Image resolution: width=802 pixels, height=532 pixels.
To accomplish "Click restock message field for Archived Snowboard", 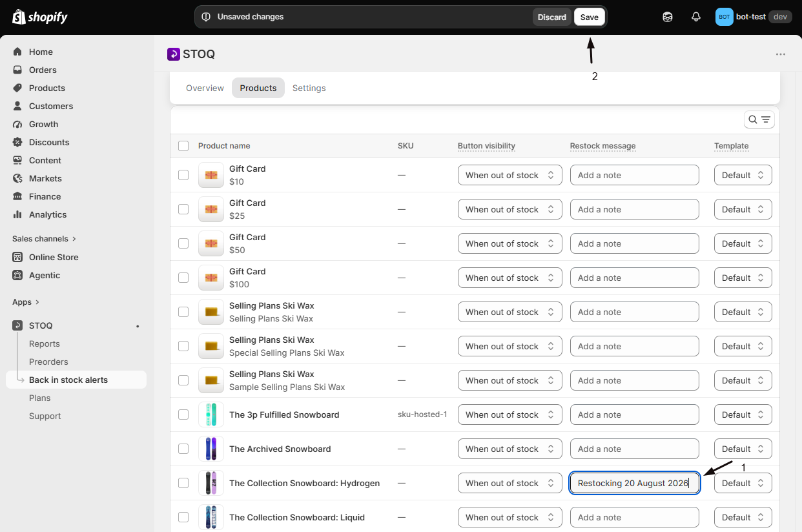I will tap(635, 449).
